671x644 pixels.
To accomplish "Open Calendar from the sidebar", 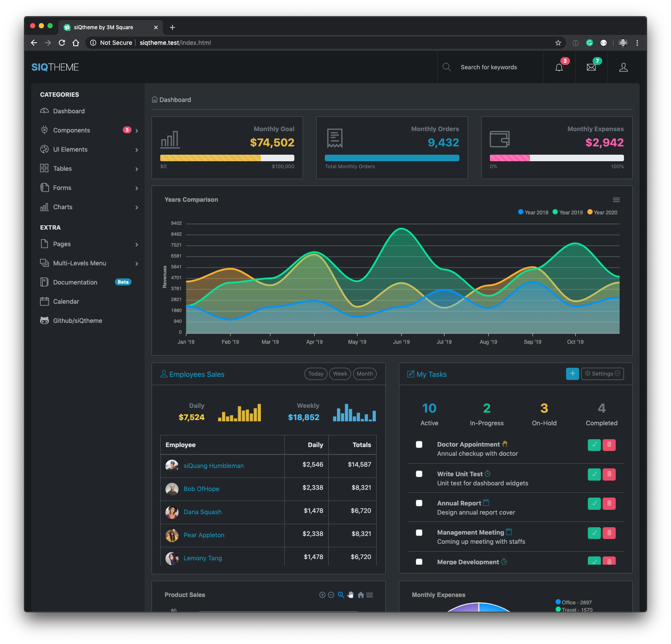I will (66, 302).
